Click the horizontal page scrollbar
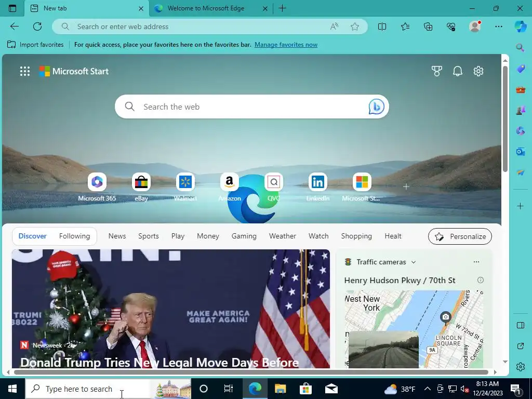 251,372
